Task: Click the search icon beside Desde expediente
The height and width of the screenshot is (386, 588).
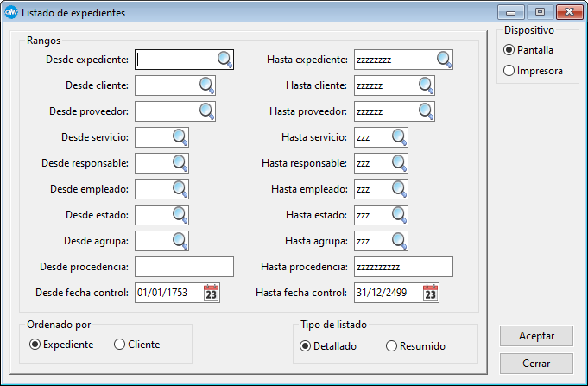Action: pyautogui.click(x=224, y=60)
